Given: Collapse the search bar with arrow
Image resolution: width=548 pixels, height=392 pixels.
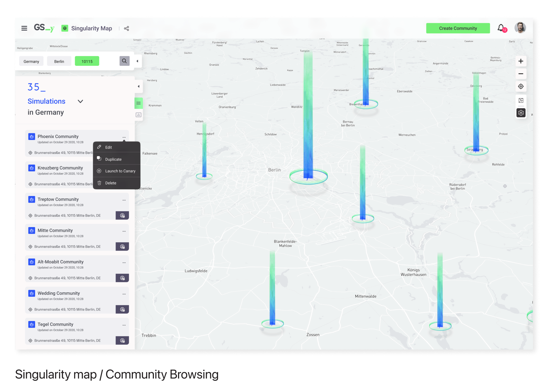Looking at the screenshot, I should point(137,61).
